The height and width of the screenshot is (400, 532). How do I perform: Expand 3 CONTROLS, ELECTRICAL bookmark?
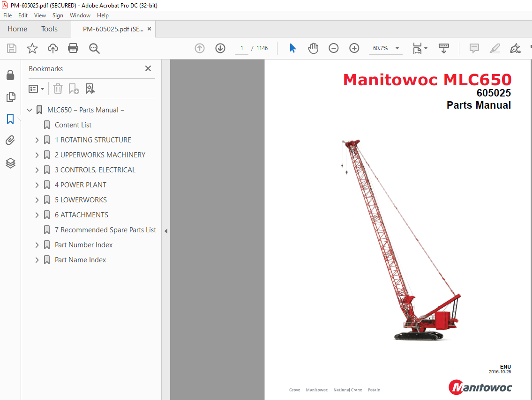37,170
